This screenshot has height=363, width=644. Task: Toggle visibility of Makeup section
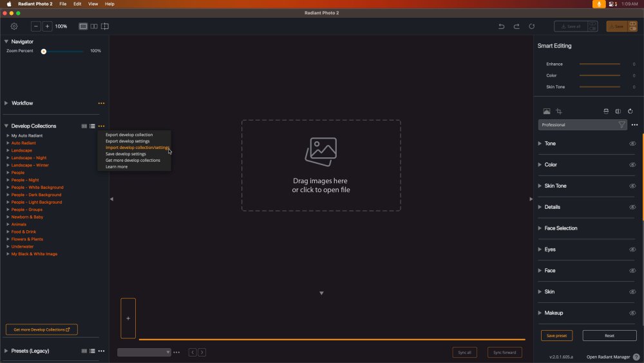pos(632,313)
